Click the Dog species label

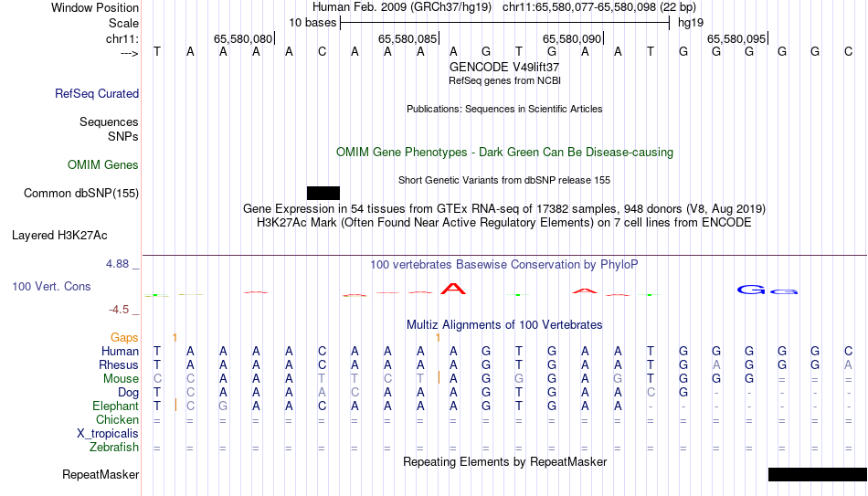129,393
